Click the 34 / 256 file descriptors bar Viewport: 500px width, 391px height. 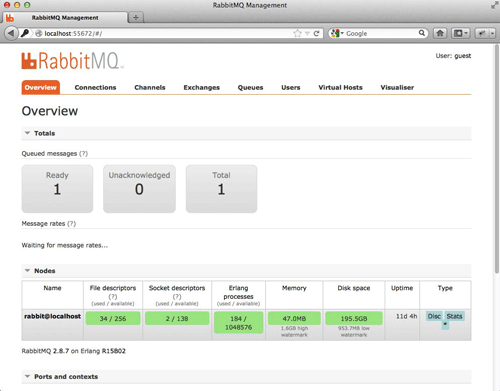113,318
